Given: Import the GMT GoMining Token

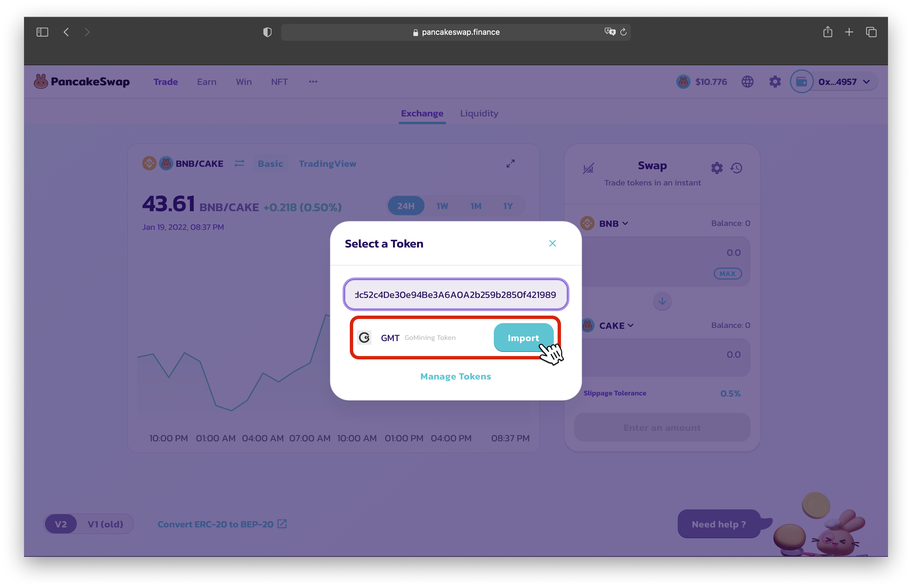Looking at the screenshot, I should click(x=523, y=337).
